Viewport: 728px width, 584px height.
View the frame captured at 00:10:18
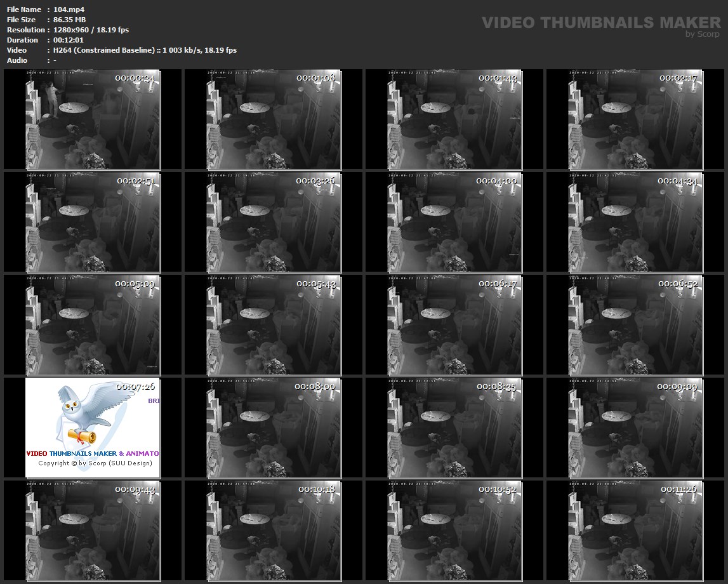pyautogui.click(x=274, y=531)
